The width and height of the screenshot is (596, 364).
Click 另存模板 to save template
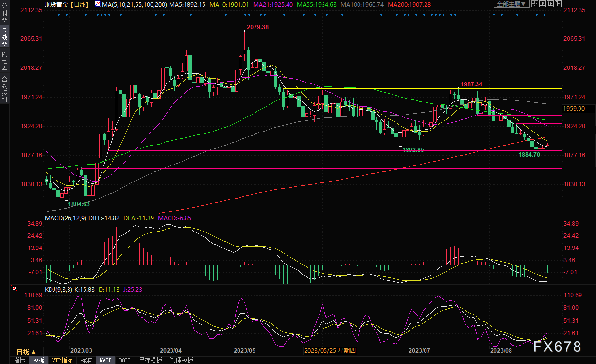[150, 360]
